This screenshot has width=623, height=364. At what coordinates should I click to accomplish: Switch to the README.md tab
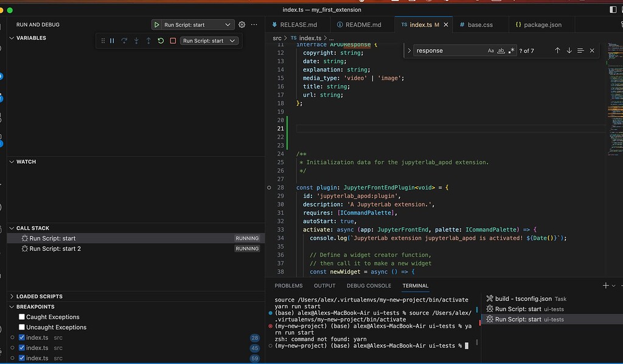point(361,25)
